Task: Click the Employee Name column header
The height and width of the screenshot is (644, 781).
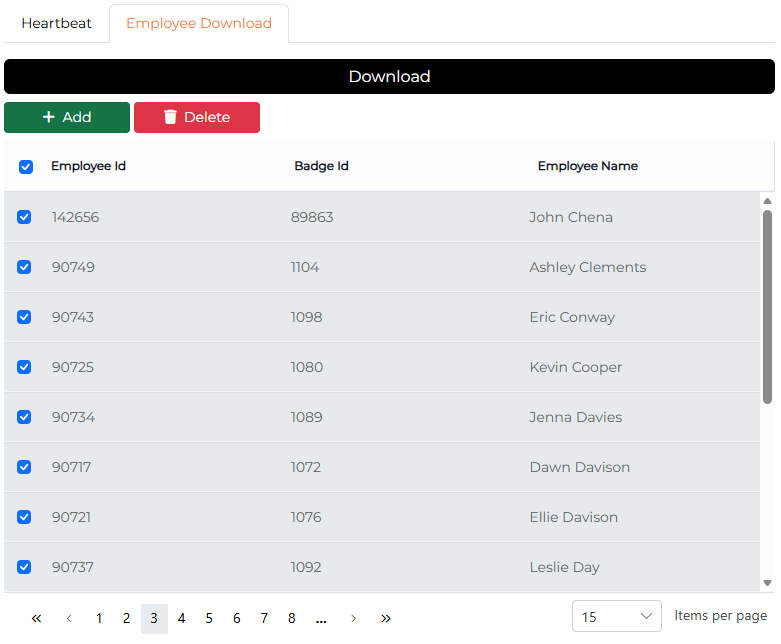Action: [588, 166]
